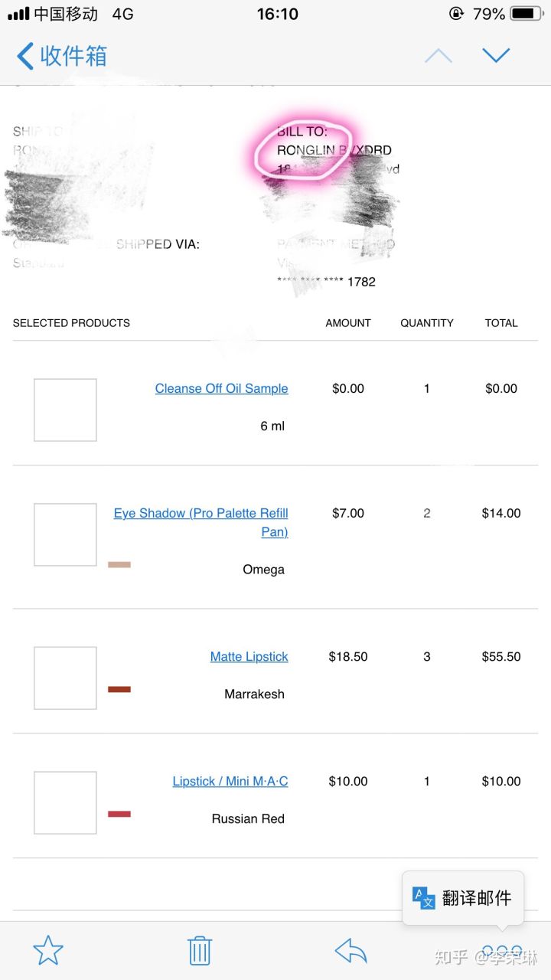Viewport: 551px width, 980px height.
Task: Tap the Mini M·A·C lipstick thumbnail
Action: pos(65,802)
